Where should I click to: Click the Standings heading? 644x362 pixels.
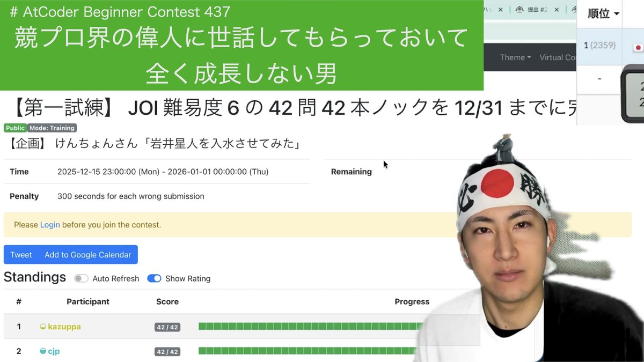point(35,277)
